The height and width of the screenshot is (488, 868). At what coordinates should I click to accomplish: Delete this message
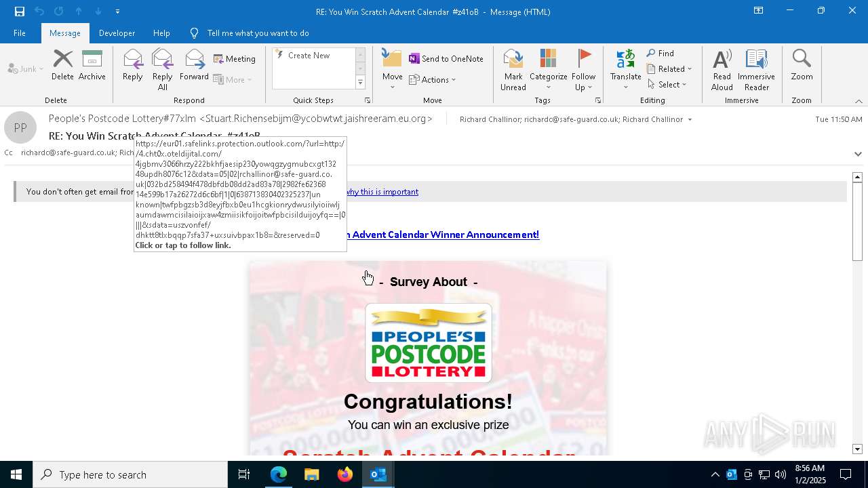(x=62, y=66)
